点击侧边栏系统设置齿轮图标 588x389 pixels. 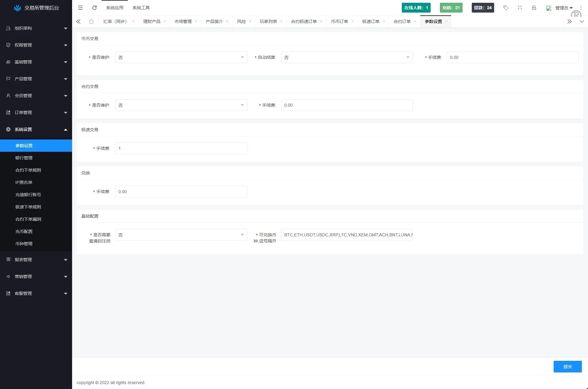(x=8, y=129)
